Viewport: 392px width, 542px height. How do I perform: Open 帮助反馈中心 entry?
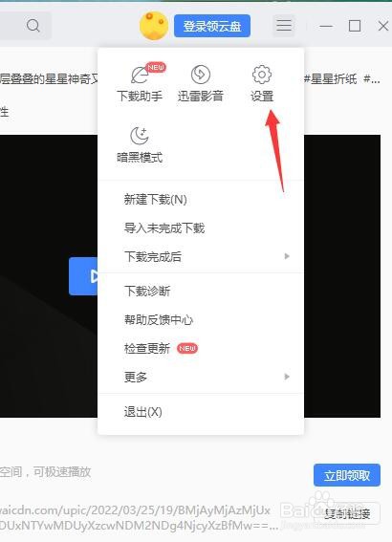201,319
